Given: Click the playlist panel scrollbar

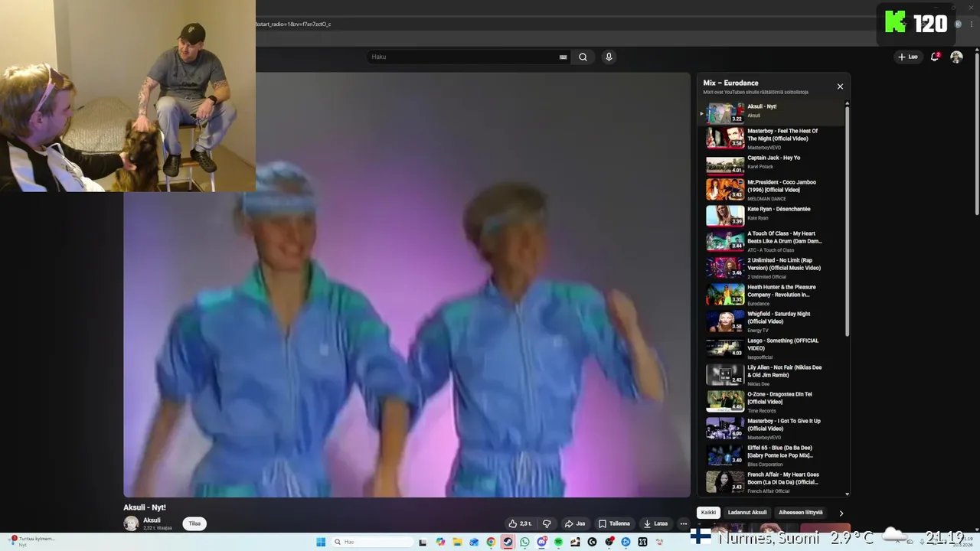Looking at the screenshot, I should tap(847, 222).
